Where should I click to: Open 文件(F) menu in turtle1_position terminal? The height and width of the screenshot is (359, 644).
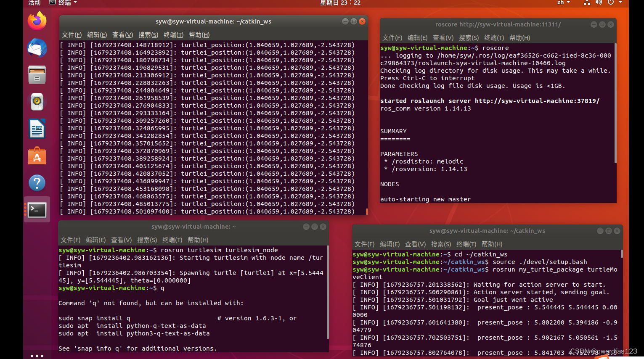(72, 35)
